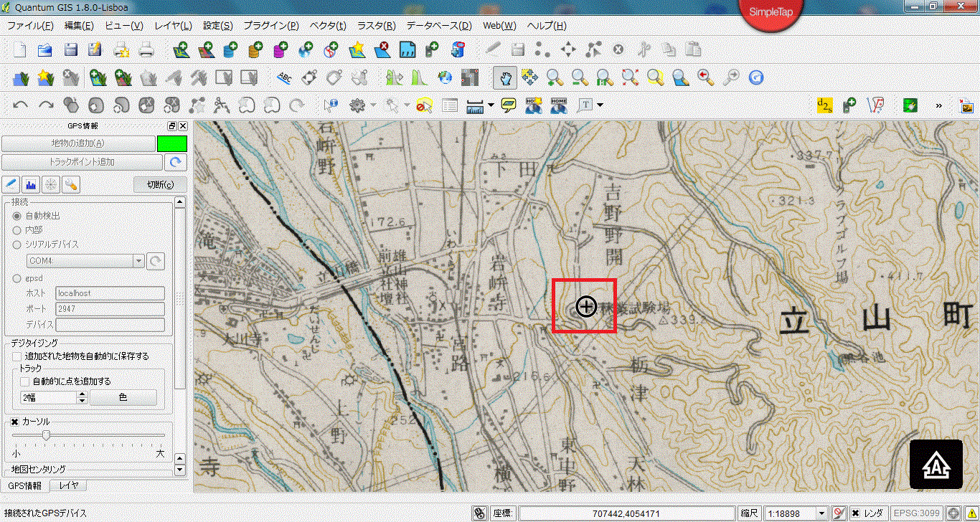
Task: Click the ホスト localhost input field
Action: 110,293
